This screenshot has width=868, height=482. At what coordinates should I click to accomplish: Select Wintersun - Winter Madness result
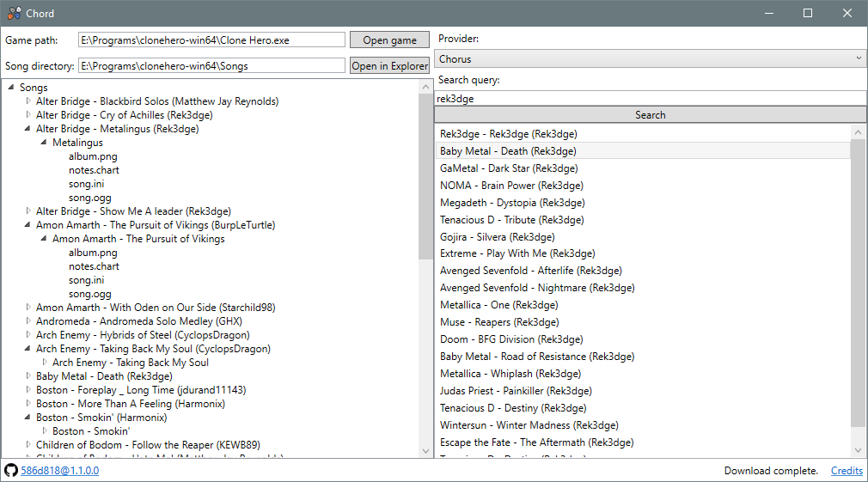coord(643,425)
